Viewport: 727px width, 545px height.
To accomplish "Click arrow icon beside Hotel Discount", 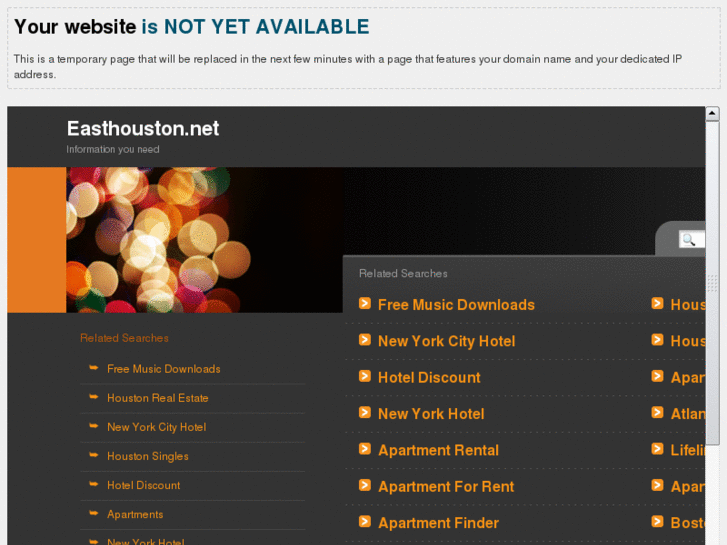I will click(x=365, y=376).
